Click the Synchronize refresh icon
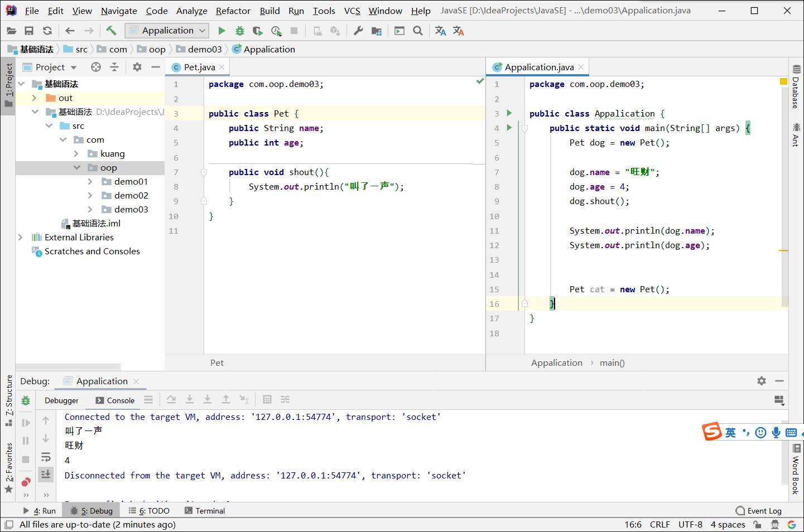The width and height of the screenshot is (804, 532). 47,31
